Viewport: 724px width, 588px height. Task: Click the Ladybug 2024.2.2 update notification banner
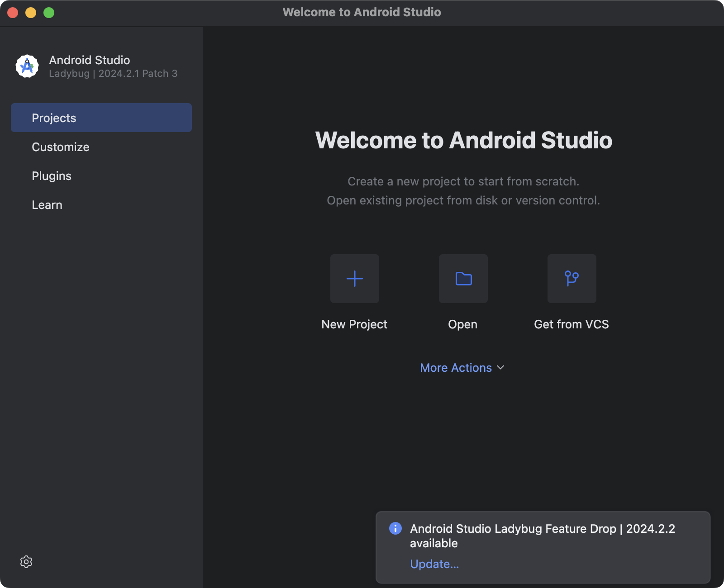[542, 536]
